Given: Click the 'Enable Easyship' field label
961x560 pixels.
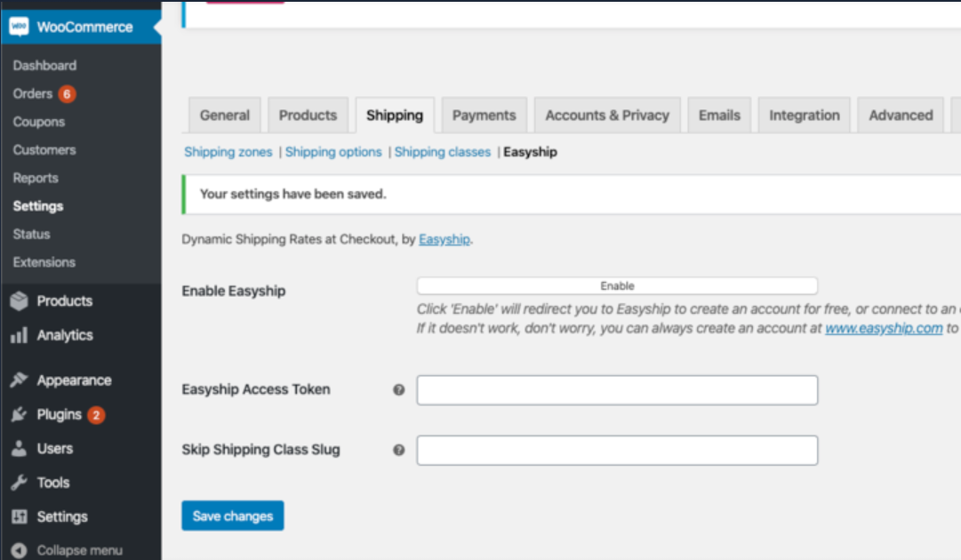Looking at the screenshot, I should coord(234,291).
